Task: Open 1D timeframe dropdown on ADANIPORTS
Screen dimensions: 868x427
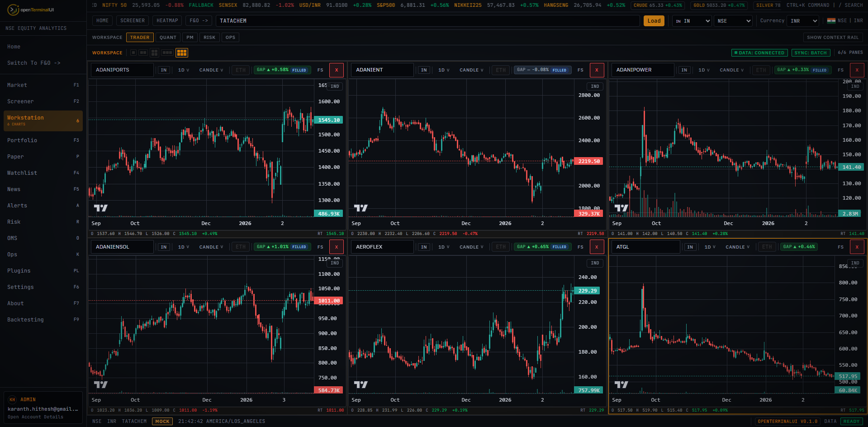Action: pyautogui.click(x=184, y=70)
